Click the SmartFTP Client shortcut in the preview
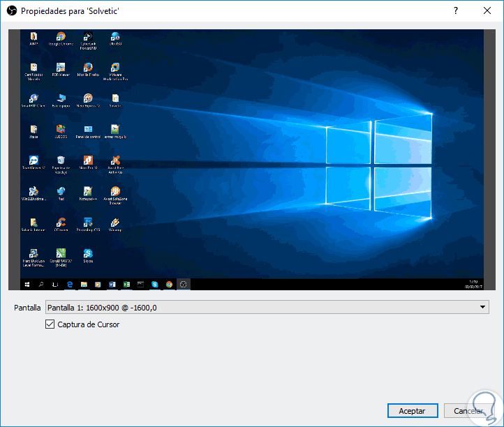 34,100
